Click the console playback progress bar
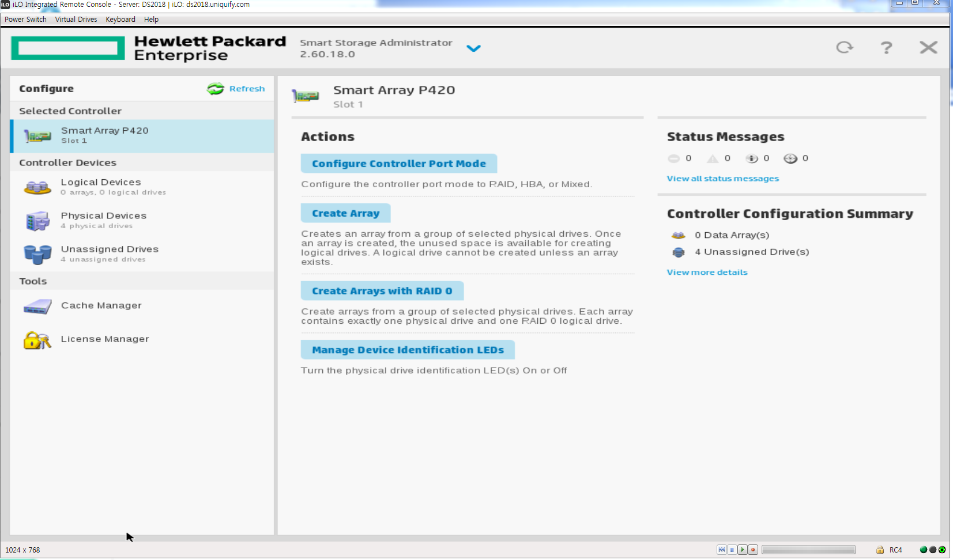 pyautogui.click(x=808, y=550)
